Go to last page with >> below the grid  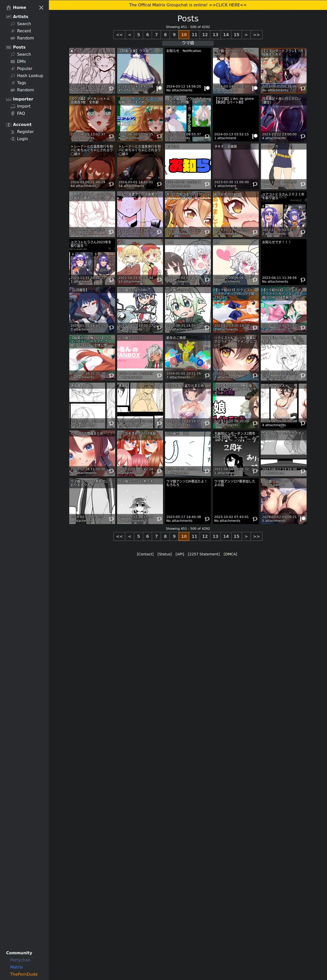pyautogui.click(x=256, y=536)
